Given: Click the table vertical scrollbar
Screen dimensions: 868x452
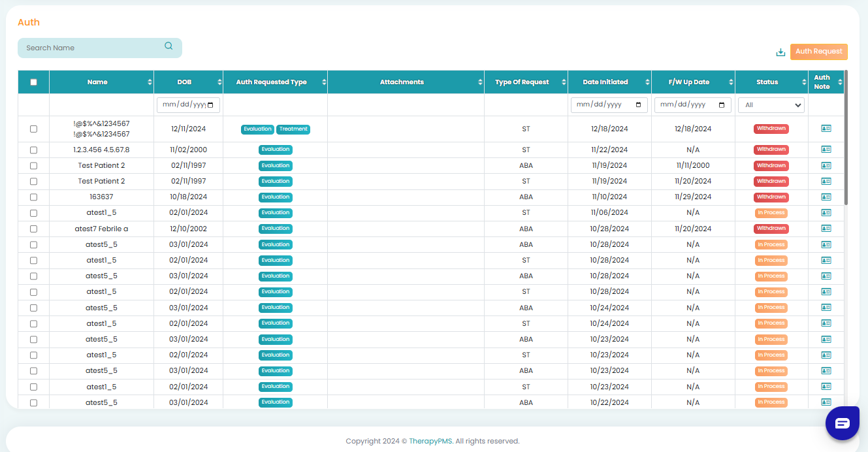Looking at the screenshot, I should [846, 137].
